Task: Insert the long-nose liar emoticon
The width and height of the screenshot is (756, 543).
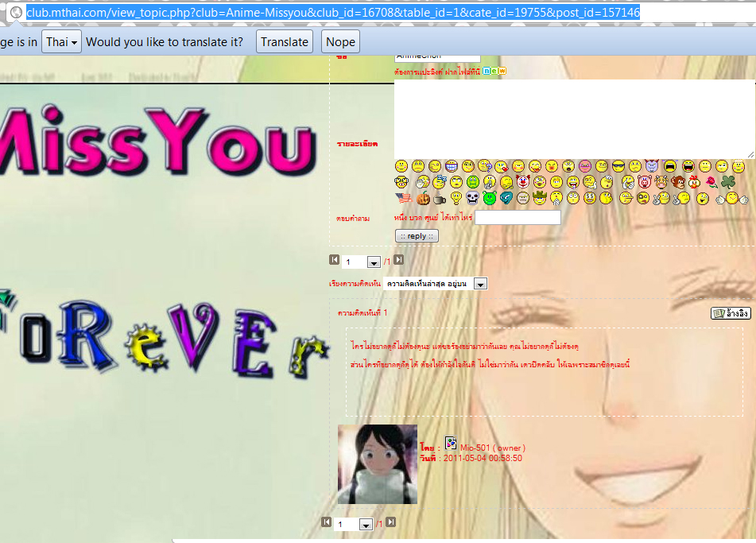Action: [626, 198]
